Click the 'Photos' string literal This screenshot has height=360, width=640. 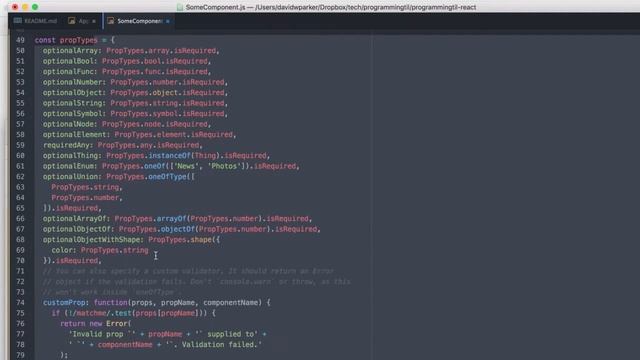(x=224, y=166)
